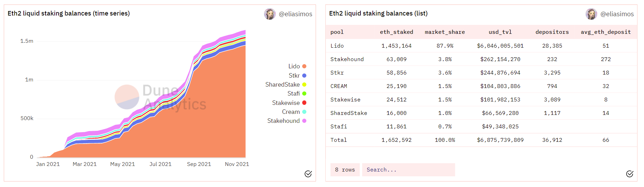Toggle Stkr series in chart legend

click(x=297, y=76)
